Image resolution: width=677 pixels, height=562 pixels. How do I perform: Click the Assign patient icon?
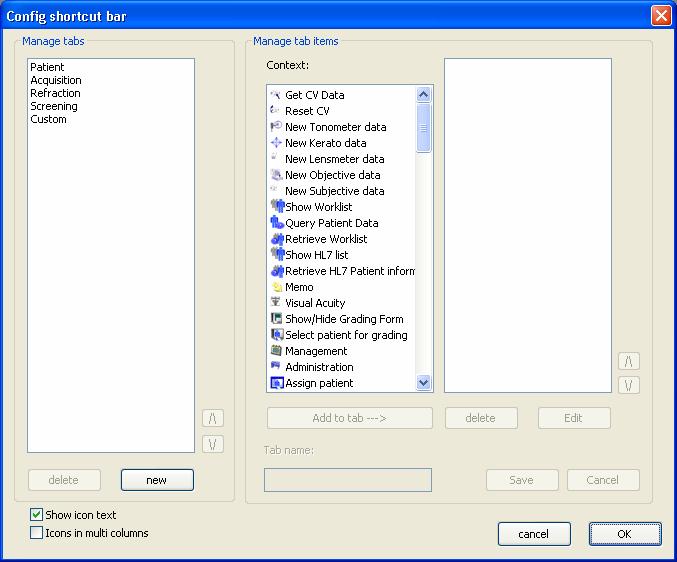pos(277,383)
